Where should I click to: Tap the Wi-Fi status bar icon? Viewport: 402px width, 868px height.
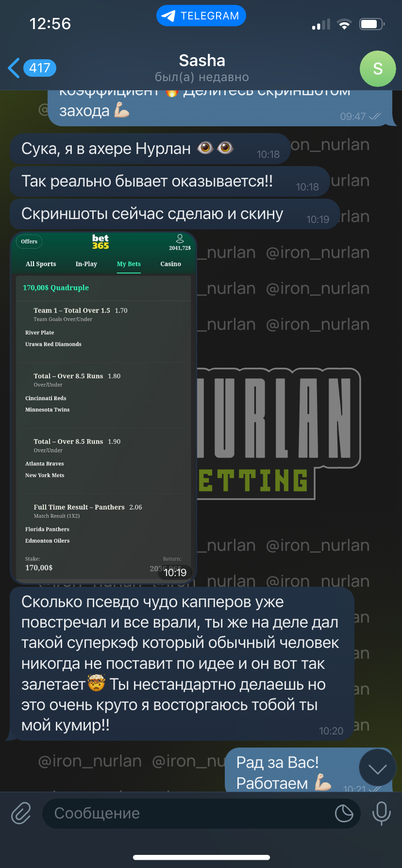344,24
